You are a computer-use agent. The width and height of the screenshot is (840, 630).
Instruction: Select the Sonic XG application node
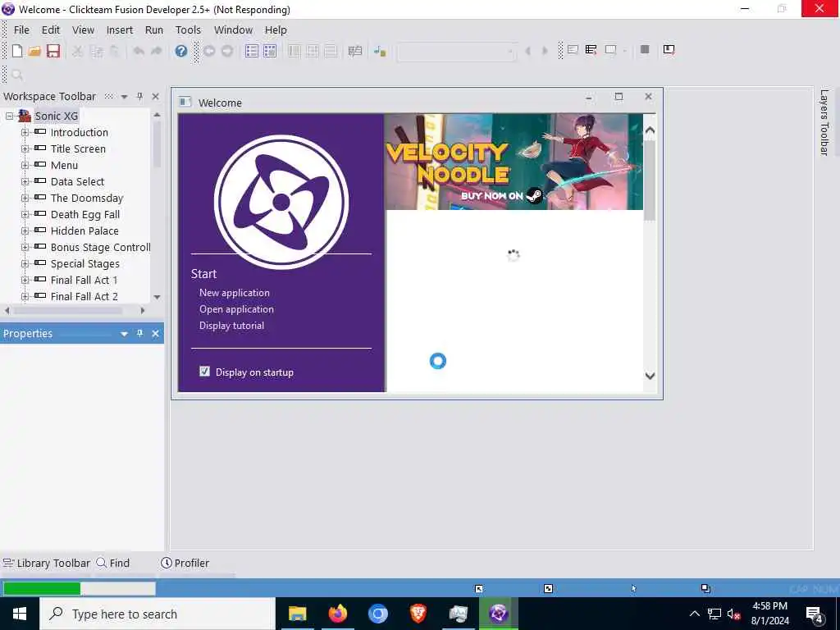point(57,116)
